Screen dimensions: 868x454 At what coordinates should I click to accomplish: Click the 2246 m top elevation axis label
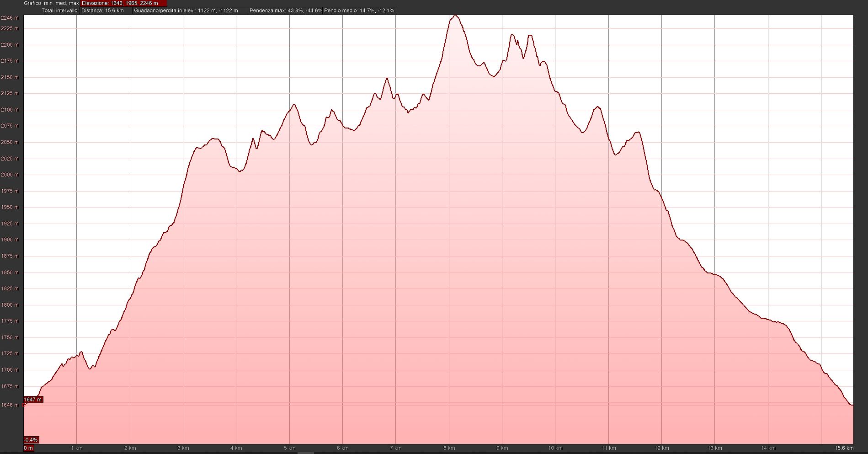(x=10, y=18)
